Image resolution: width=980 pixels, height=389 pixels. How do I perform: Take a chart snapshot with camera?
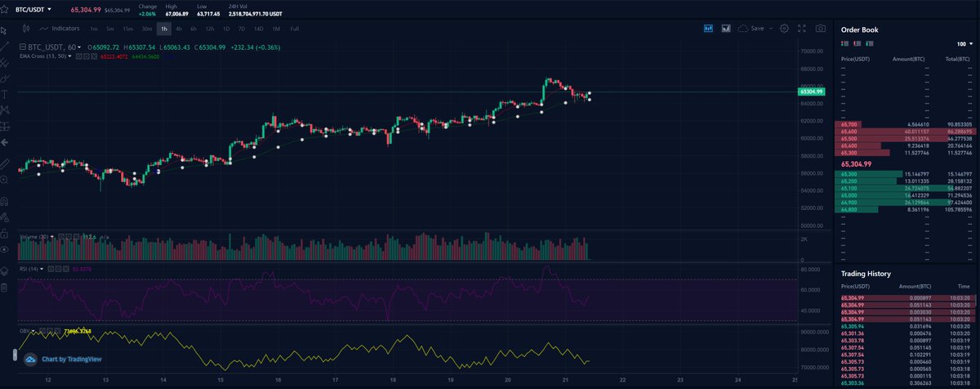pos(821,28)
